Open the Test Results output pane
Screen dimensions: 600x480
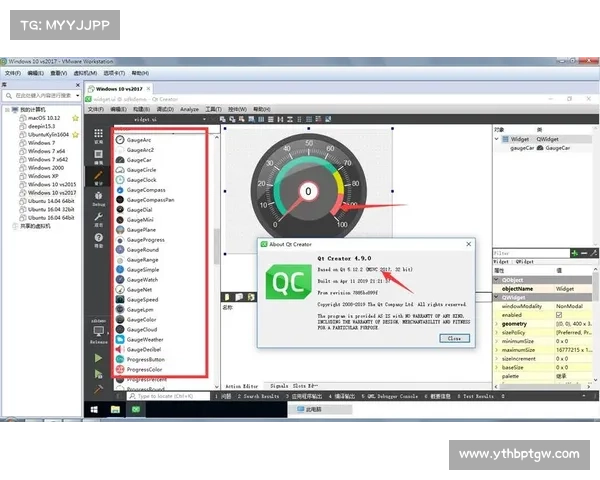[475, 396]
